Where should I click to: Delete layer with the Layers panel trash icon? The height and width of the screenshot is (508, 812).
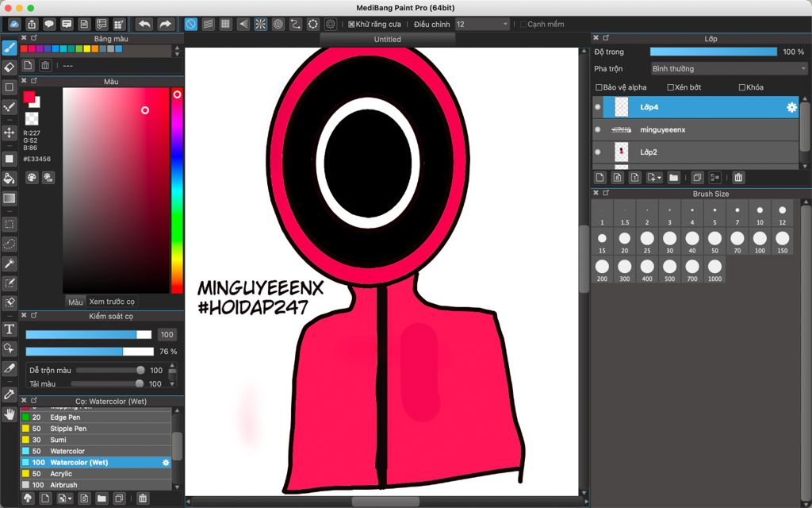738,177
